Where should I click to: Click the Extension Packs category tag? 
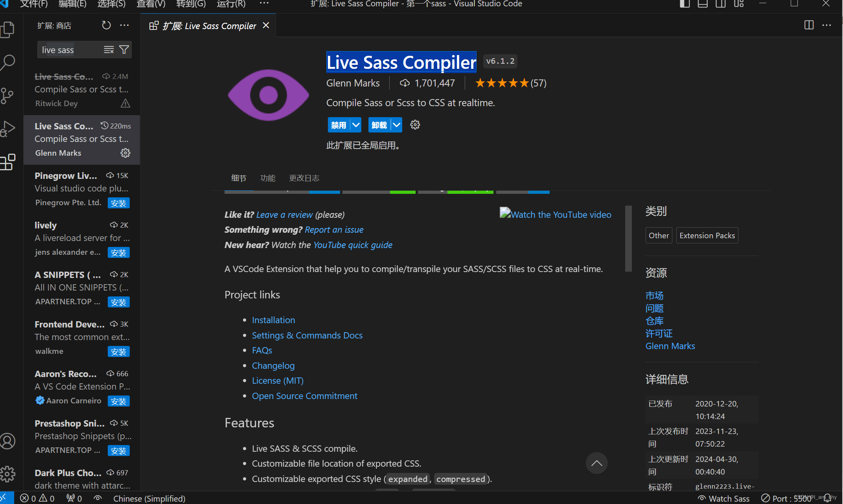[x=707, y=235]
